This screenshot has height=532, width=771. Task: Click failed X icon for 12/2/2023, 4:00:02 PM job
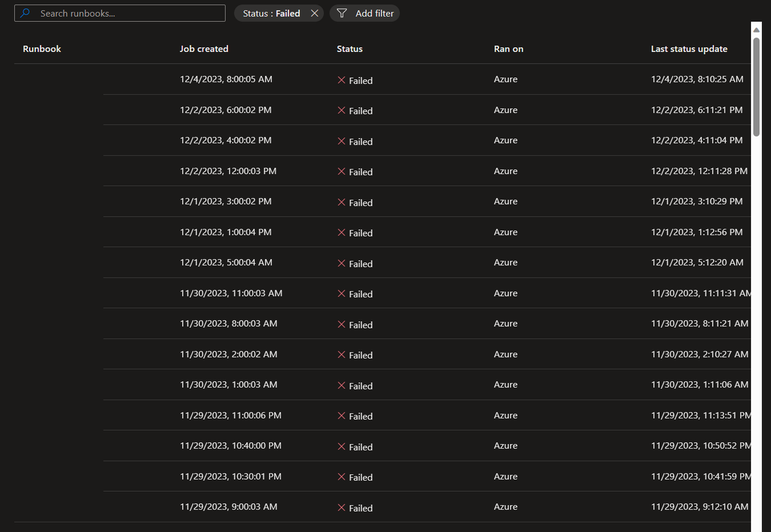342,141
